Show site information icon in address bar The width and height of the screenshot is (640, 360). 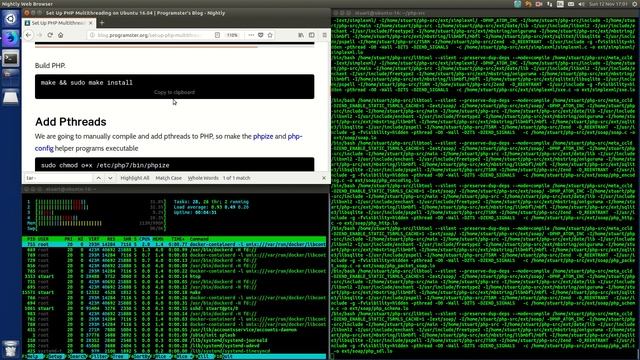pos(92,35)
